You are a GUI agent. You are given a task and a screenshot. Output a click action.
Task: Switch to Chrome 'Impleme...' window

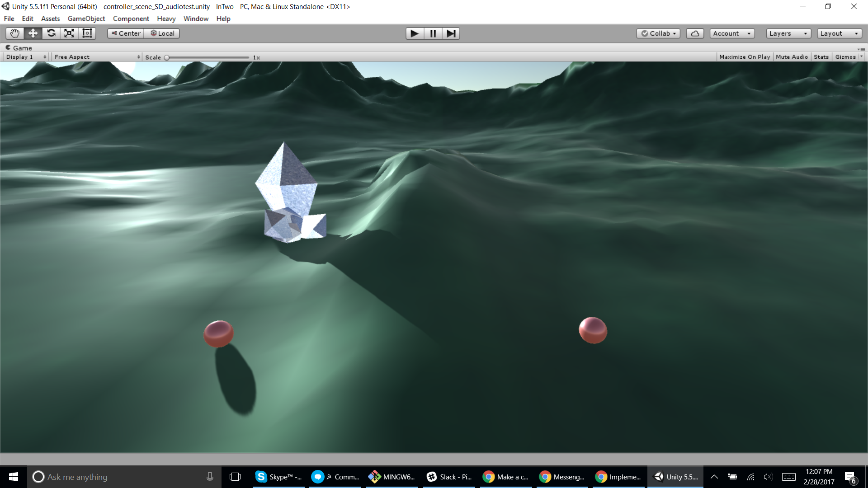pyautogui.click(x=618, y=477)
